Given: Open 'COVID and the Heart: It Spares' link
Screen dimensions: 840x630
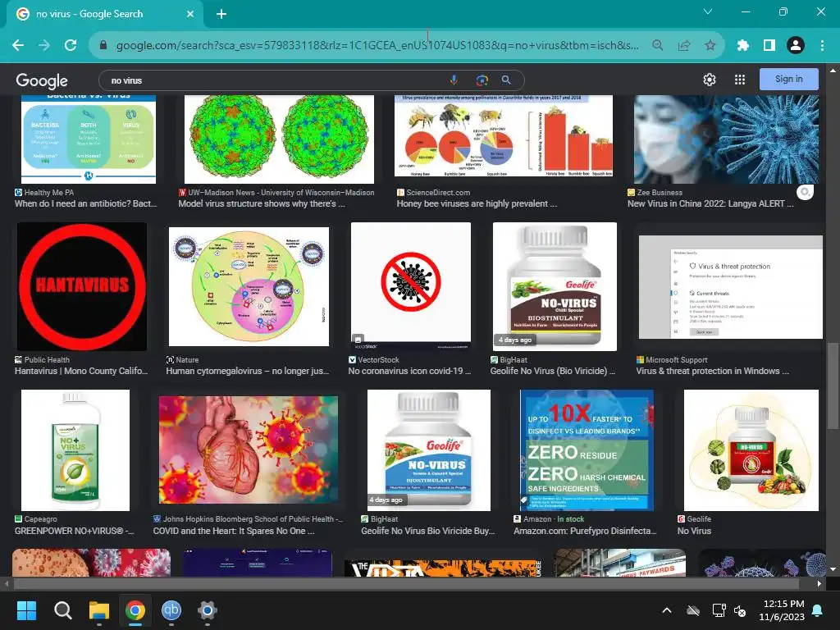Looking at the screenshot, I should [x=234, y=531].
